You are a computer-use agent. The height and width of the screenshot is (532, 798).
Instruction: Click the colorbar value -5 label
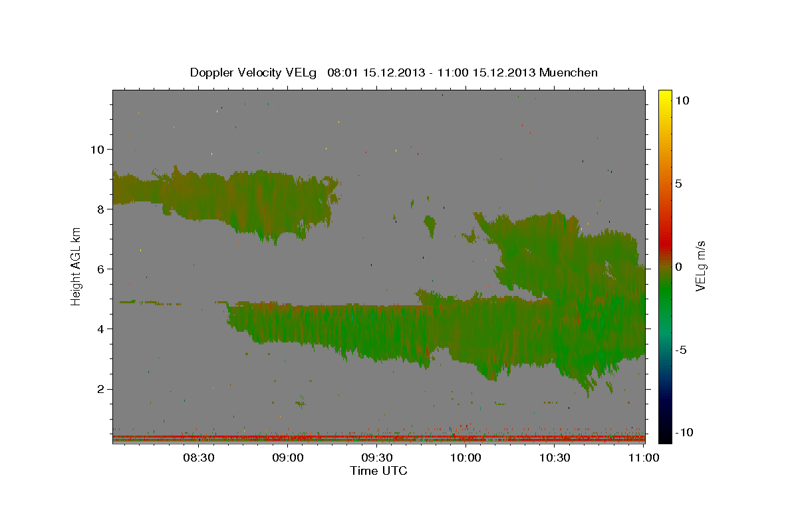pyautogui.click(x=680, y=349)
